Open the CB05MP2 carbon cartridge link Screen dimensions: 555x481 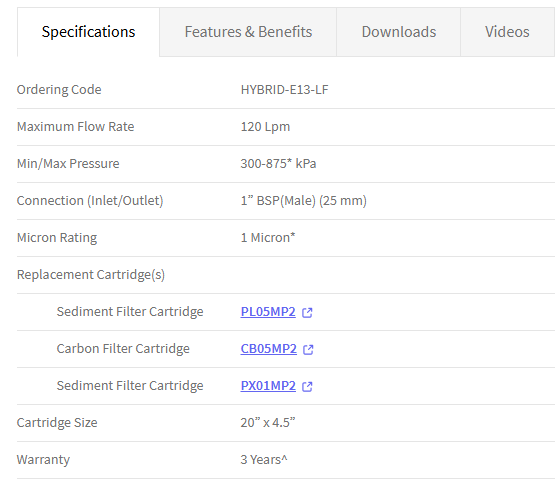pyautogui.click(x=269, y=349)
